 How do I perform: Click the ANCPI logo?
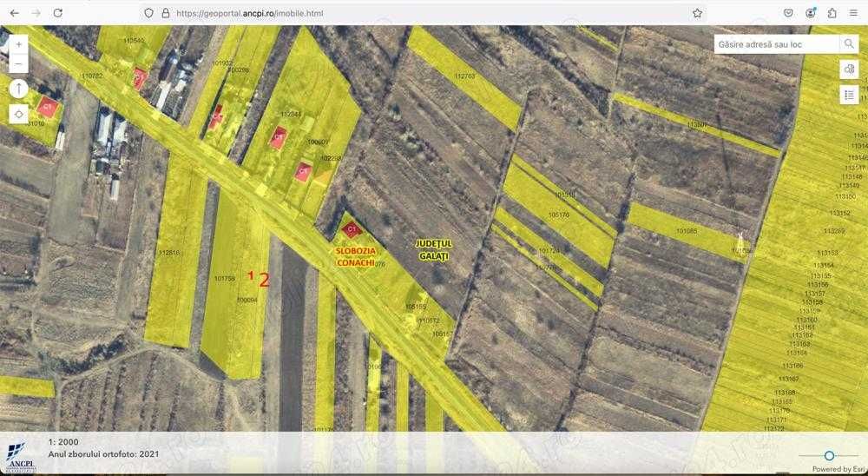(22, 457)
